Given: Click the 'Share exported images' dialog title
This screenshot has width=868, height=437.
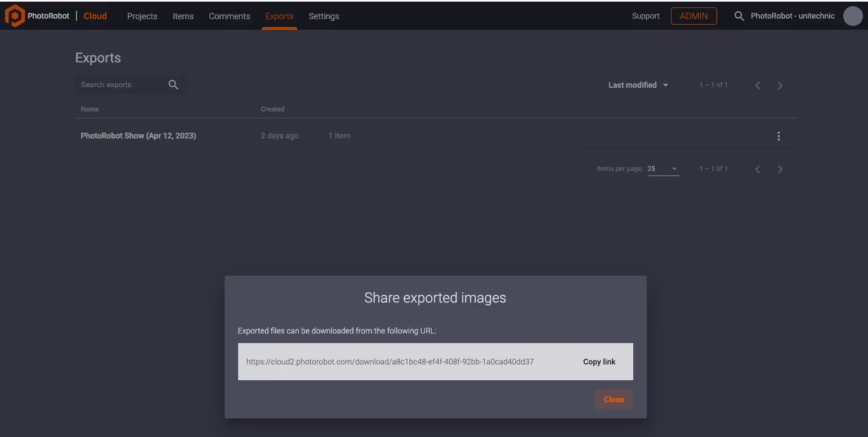Looking at the screenshot, I should pyautogui.click(x=435, y=298).
